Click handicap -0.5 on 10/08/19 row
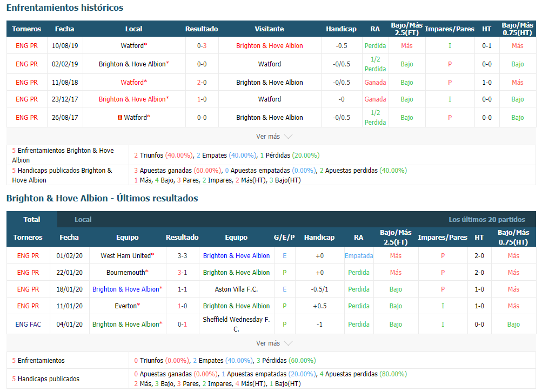The height and width of the screenshot is (392, 542). point(341,45)
